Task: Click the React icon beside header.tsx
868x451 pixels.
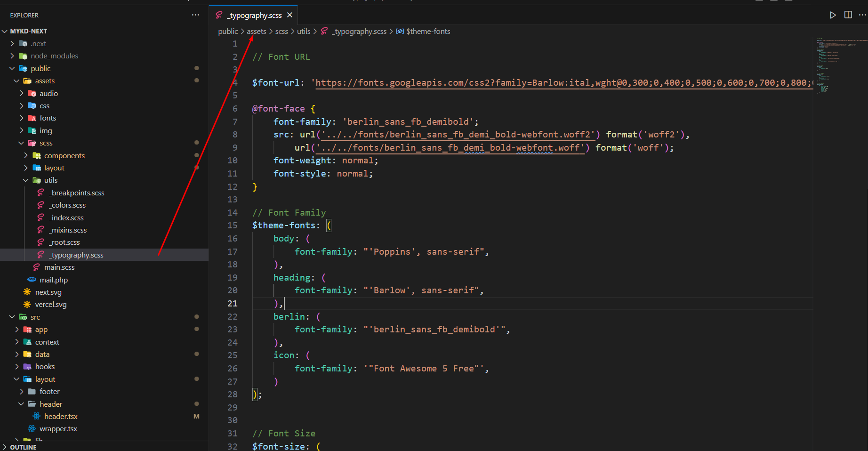Action: coord(36,416)
